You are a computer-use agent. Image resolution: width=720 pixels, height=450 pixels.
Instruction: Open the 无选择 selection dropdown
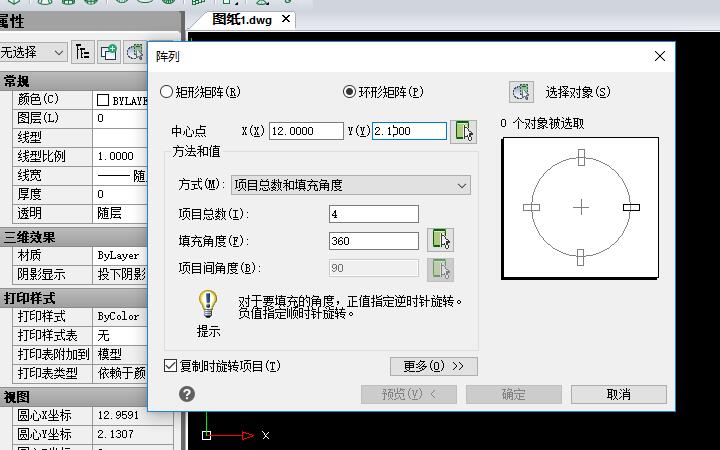[33, 52]
